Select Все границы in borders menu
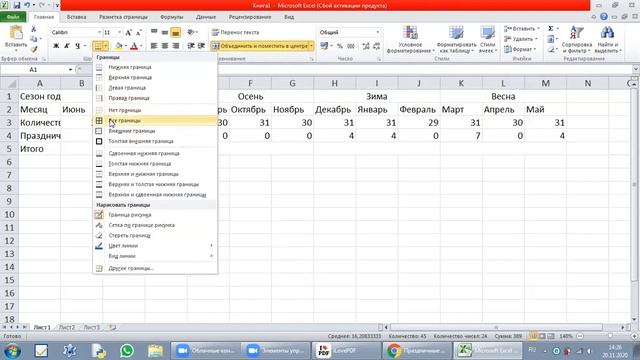Screen dimensions: 640x360 [x=155, y=120]
